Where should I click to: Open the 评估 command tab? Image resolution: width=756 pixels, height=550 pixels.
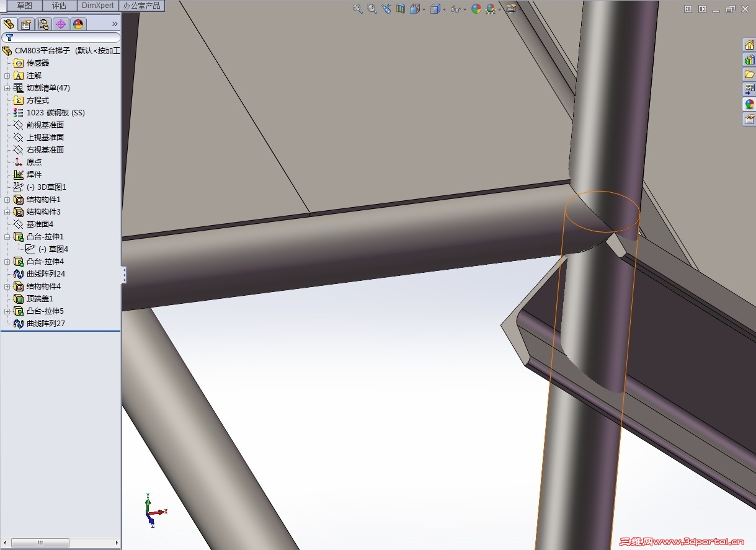(x=60, y=6)
